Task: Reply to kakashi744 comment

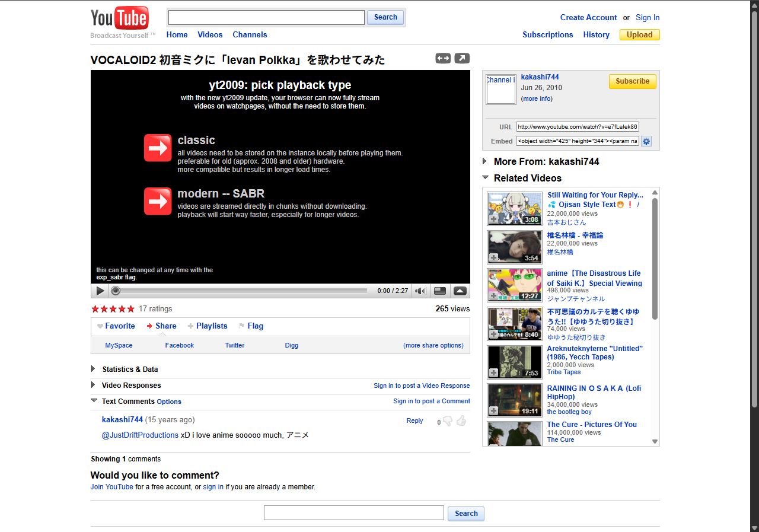Action: click(414, 420)
